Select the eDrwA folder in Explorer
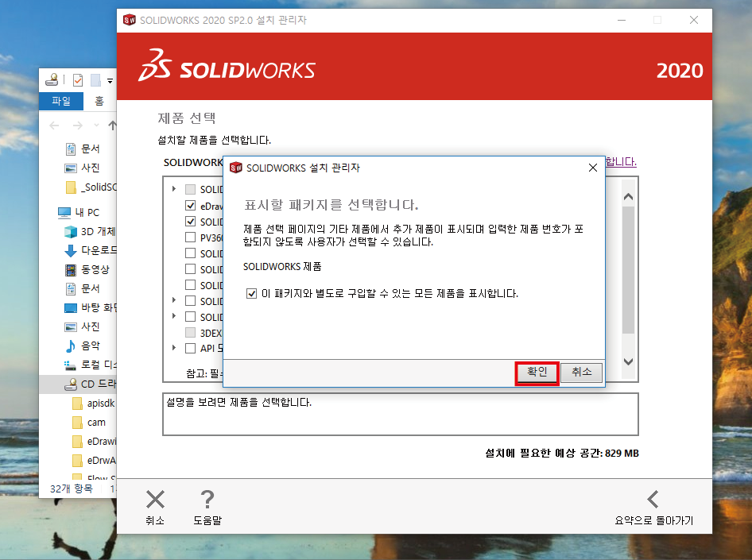Viewport: 752px width, 560px height. click(94, 461)
